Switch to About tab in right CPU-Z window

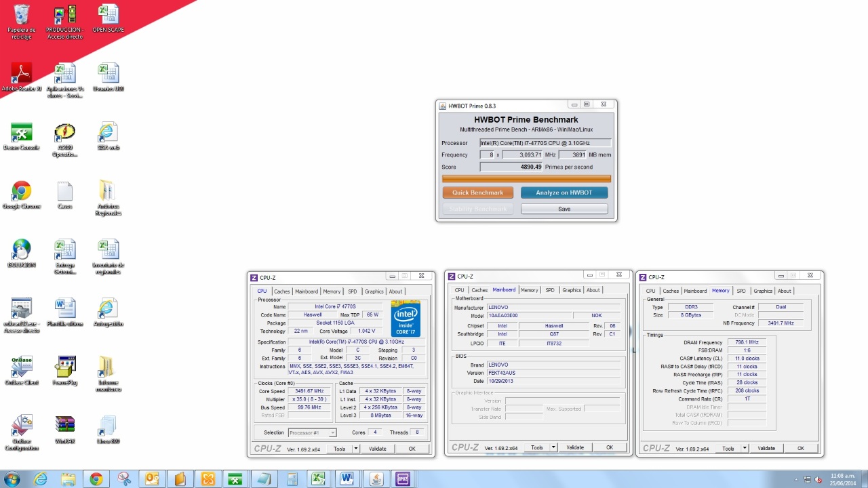click(x=785, y=291)
